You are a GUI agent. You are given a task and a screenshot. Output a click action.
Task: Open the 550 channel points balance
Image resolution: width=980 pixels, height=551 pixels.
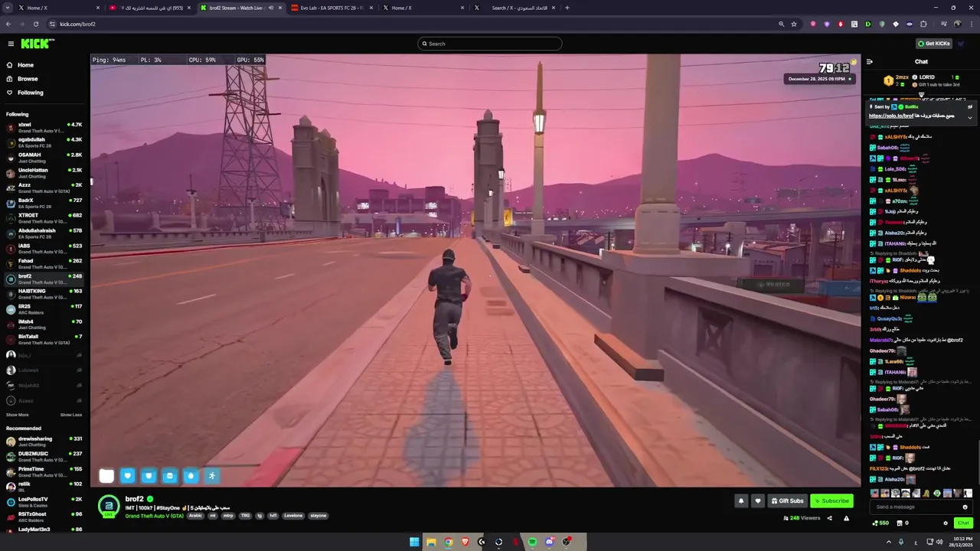click(880, 523)
